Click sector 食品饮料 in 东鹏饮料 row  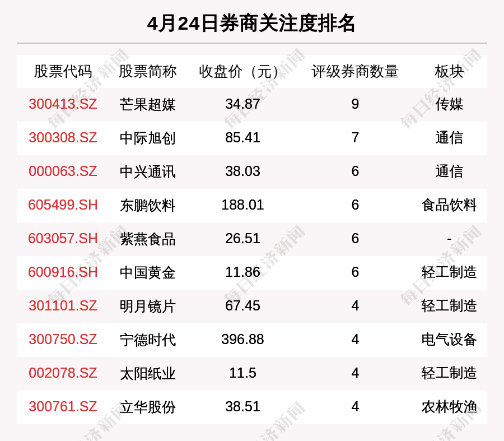[x=449, y=205]
